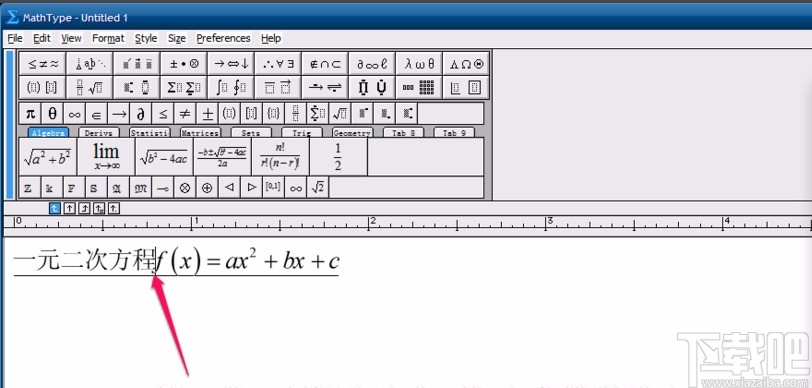812x388 pixels.
Task: Insert the circled times symbol in bottom bar
Action: (x=184, y=188)
